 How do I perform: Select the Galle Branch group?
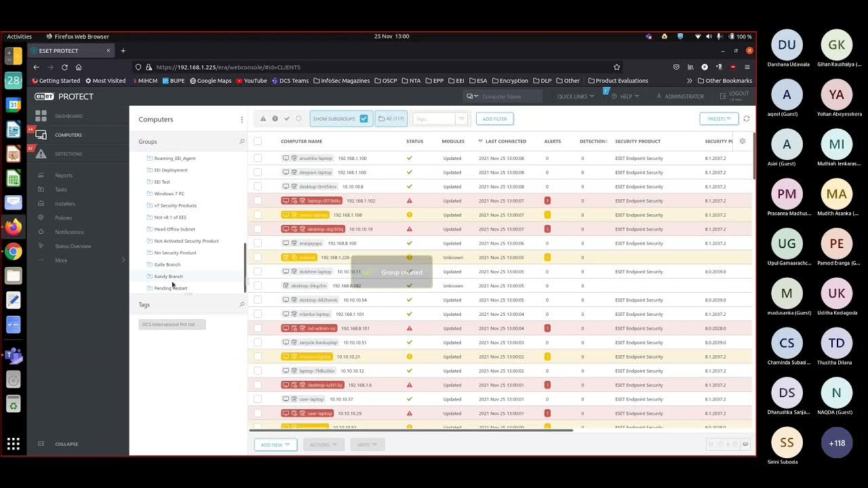click(x=167, y=264)
